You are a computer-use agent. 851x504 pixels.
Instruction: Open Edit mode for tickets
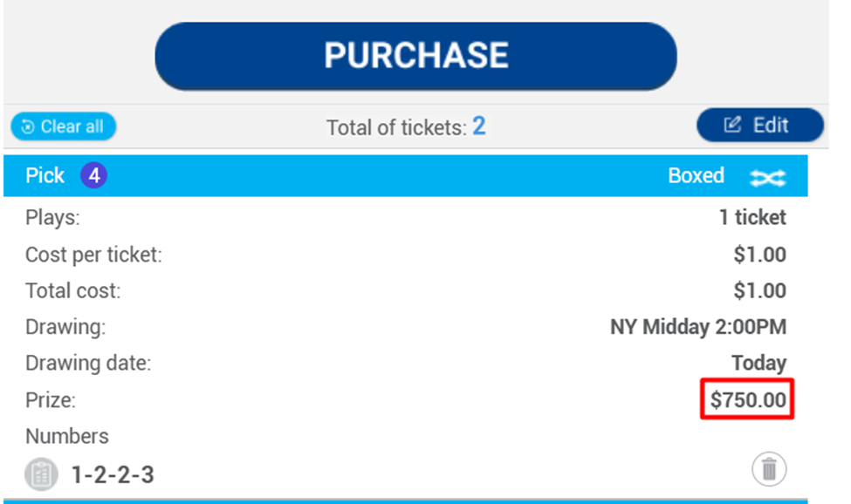[758, 126]
